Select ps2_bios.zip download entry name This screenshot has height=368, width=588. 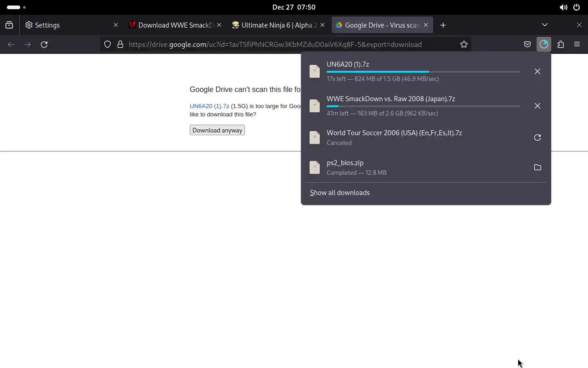pyautogui.click(x=345, y=163)
